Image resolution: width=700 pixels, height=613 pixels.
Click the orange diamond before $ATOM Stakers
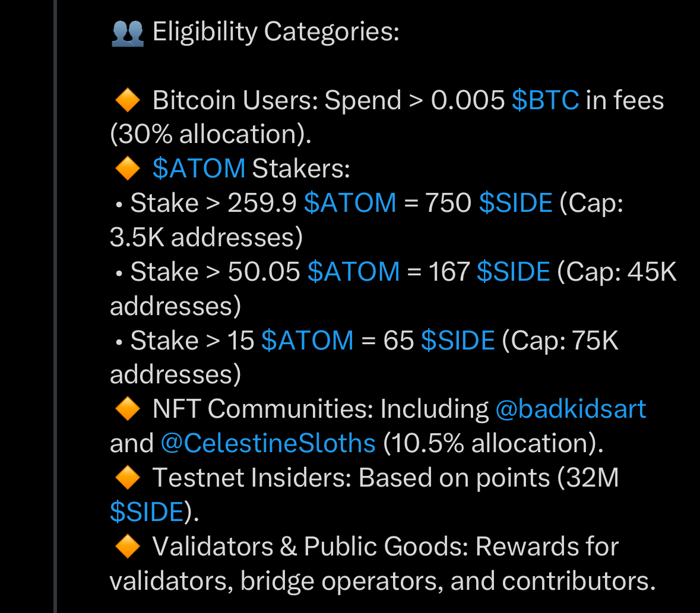tap(127, 169)
